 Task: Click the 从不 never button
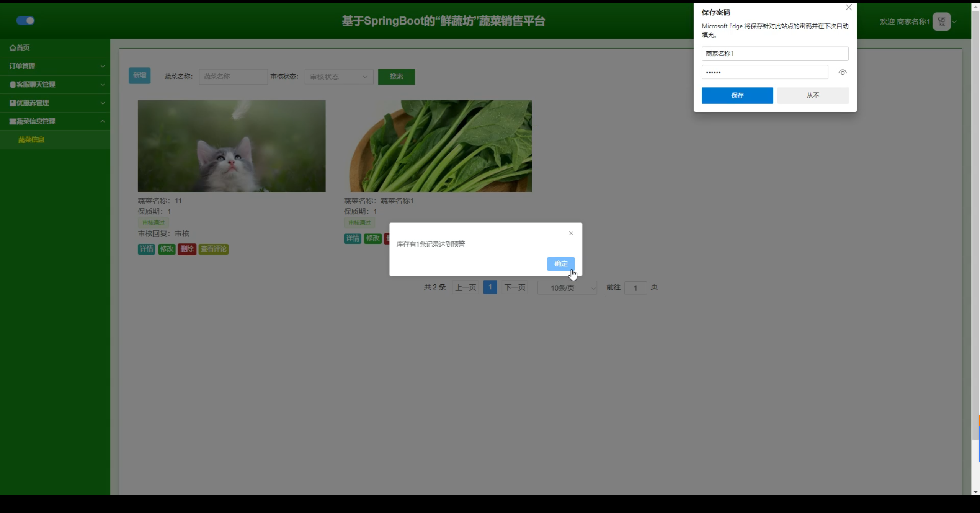point(813,95)
